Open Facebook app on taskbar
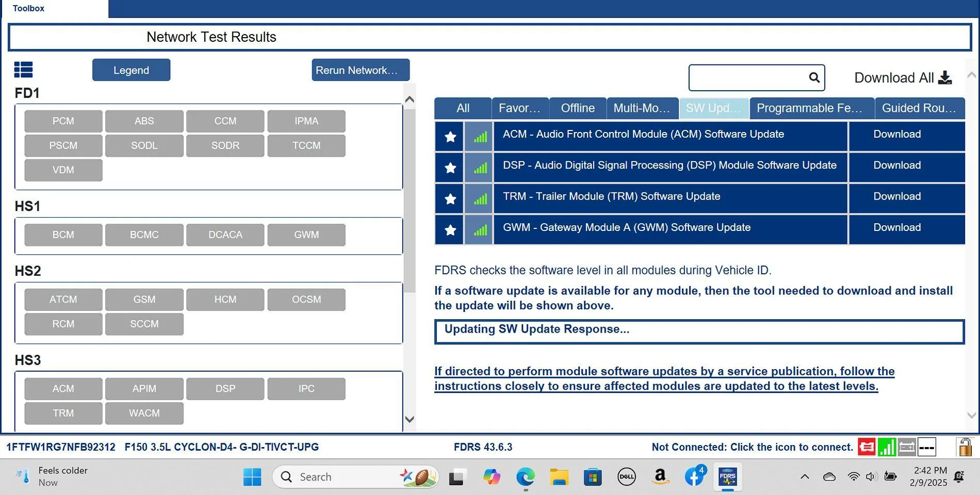The width and height of the screenshot is (980, 495). click(x=694, y=477)
